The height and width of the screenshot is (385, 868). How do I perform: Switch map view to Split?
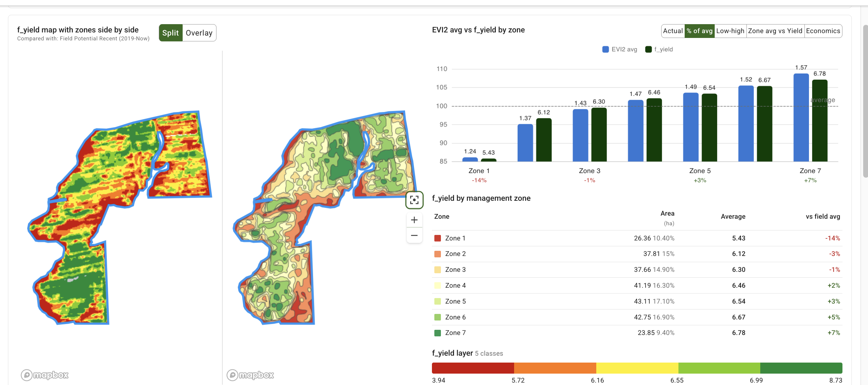click(x=171, y=33)
